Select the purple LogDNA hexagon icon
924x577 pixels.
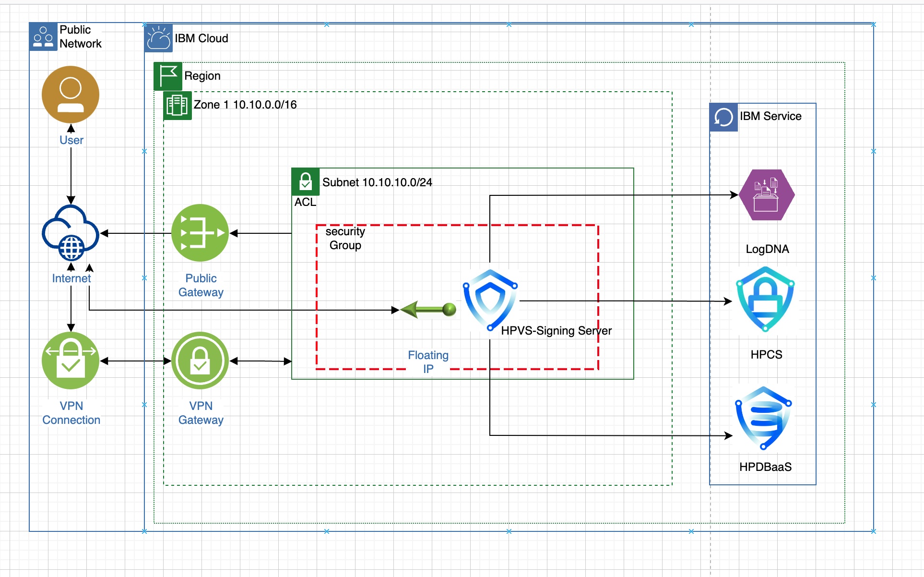[766, 195]
